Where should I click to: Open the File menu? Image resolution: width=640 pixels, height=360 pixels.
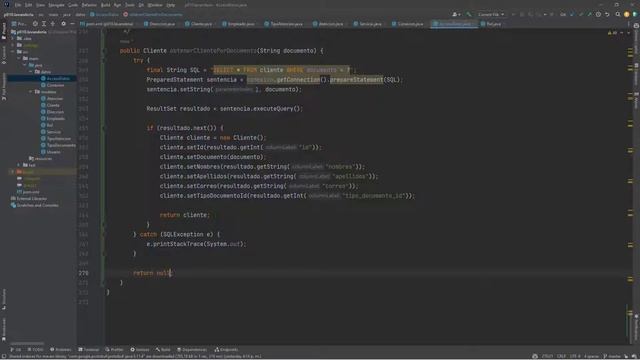click(x=18, y=5)
